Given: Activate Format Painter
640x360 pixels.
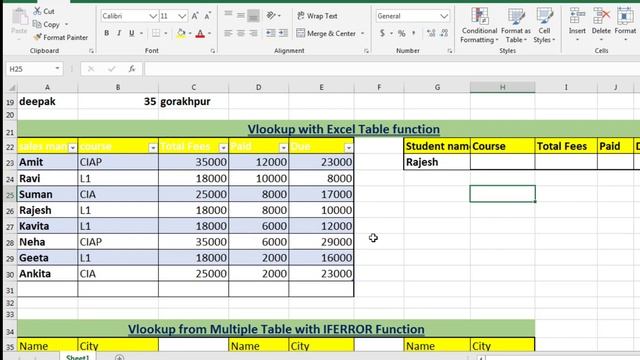Looking at the screenshot, I should pyautogui.click(x=60, y=38).
